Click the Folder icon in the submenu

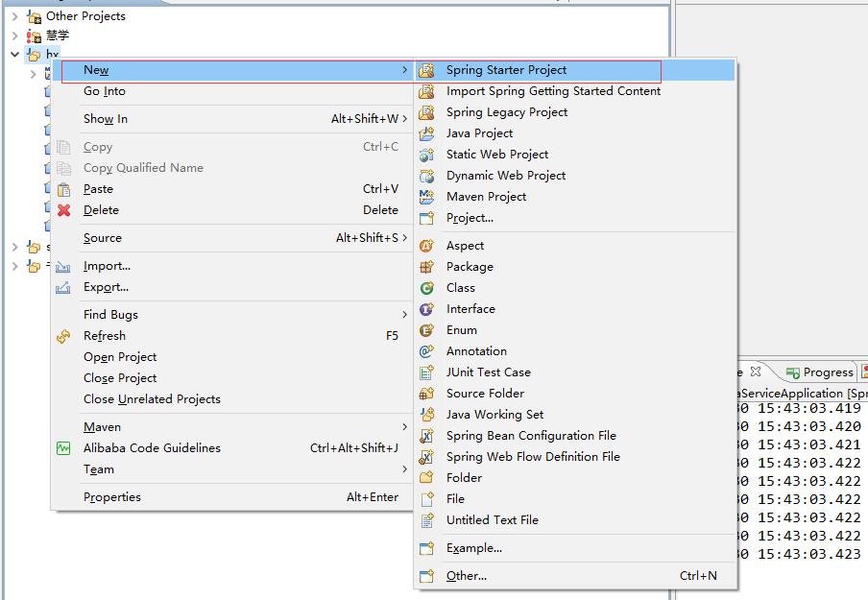(x=427, y=478)
